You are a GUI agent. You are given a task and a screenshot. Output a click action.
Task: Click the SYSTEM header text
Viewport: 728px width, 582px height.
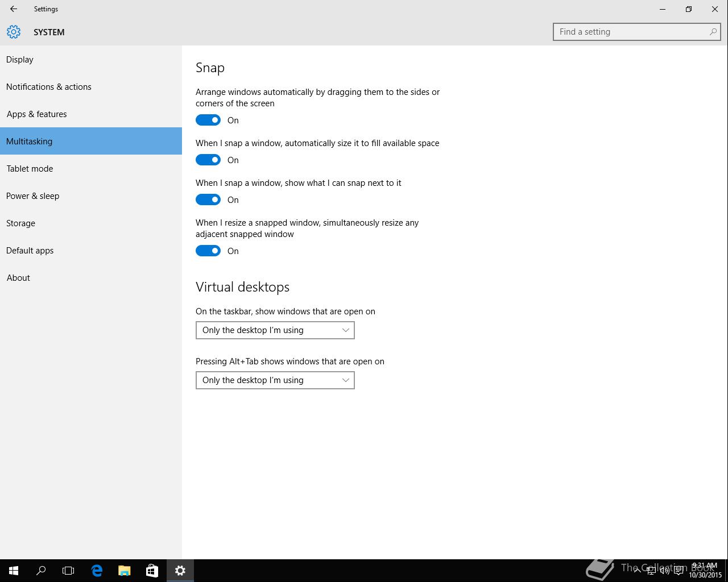49,32
